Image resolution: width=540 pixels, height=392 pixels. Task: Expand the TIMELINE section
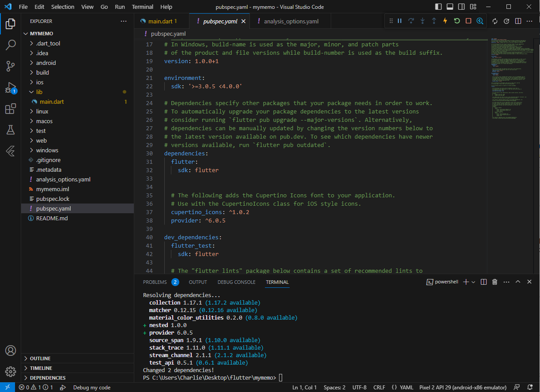(x=77, y=368)
